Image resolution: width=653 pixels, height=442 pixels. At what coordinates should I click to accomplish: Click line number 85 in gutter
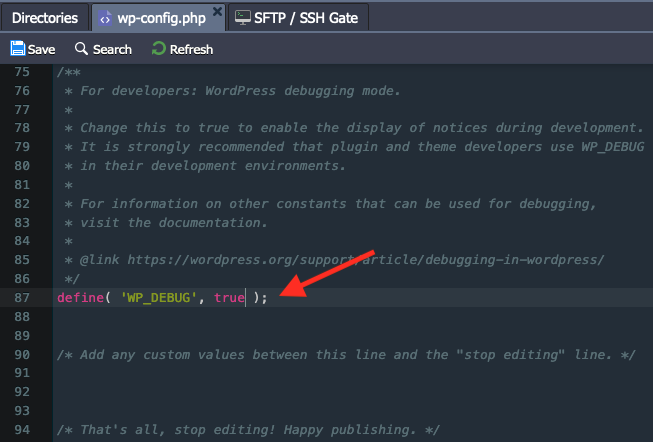click(x=22, y=260)
